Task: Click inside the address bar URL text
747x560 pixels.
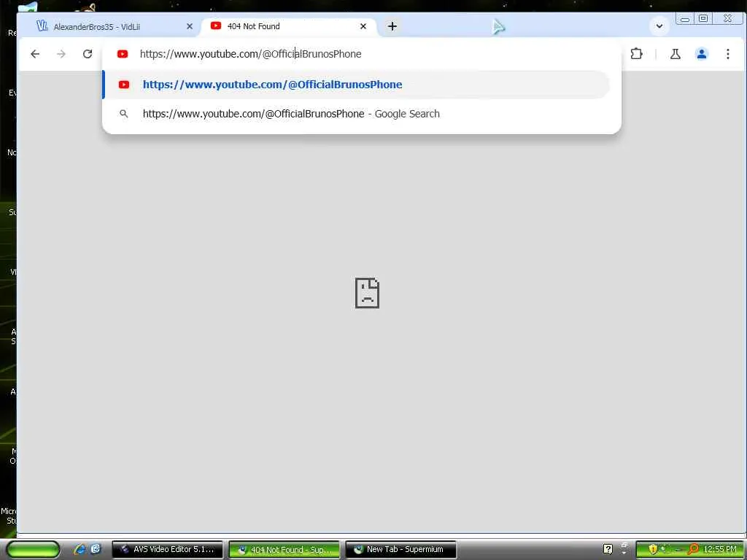Action: [x=251, y=54]
